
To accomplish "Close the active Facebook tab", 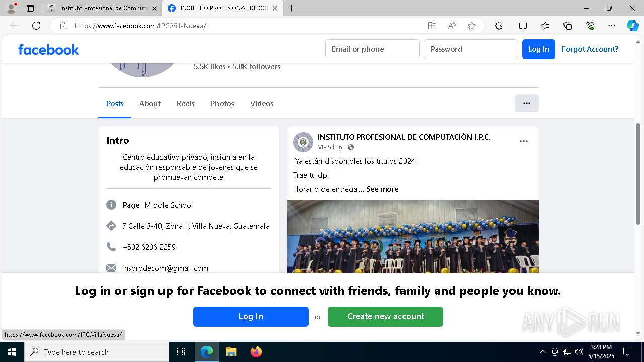I will coord(275,8).
